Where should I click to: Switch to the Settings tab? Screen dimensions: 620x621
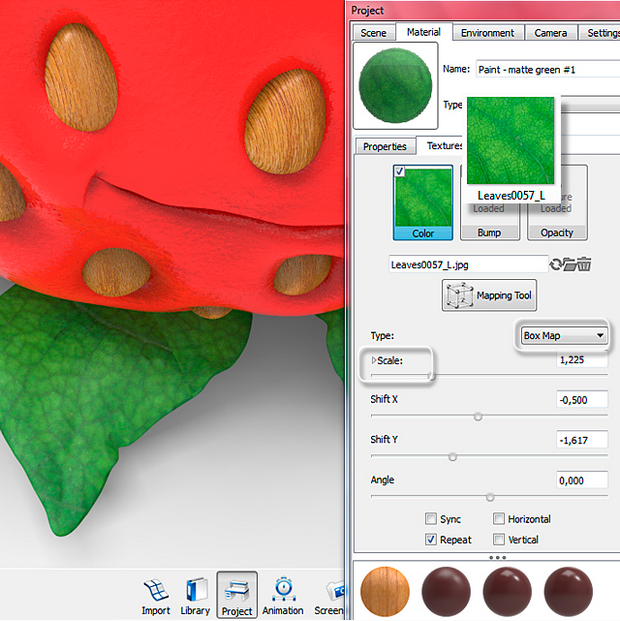(x=600, y=33)
